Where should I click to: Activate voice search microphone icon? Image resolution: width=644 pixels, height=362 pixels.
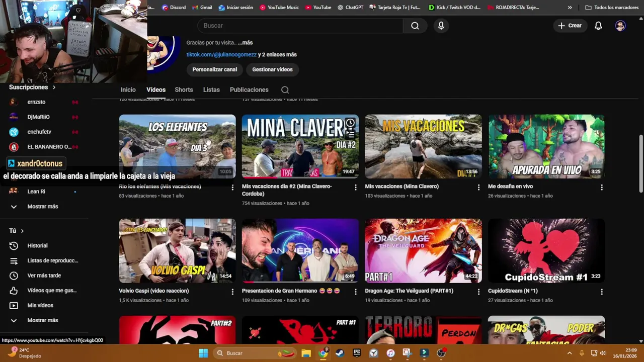[x=441, y=26]
